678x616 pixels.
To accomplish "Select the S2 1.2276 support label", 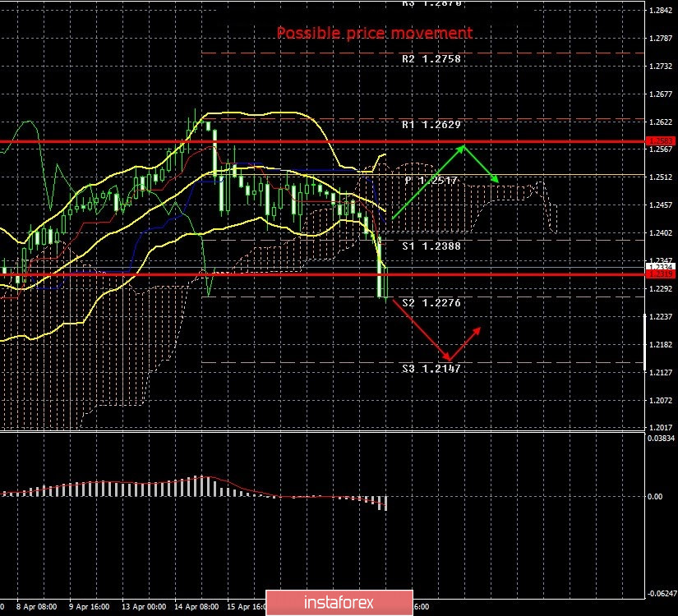I will coord(431,302).
